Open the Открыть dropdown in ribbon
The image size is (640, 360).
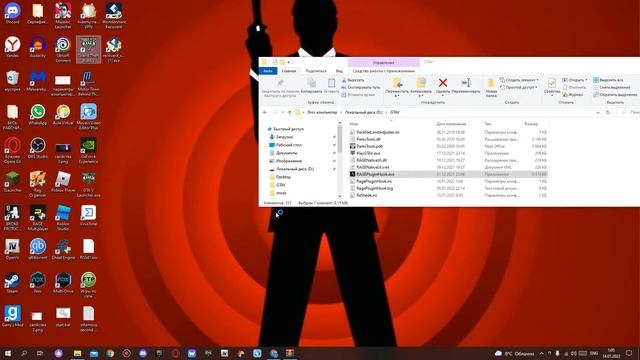(575, 80)
